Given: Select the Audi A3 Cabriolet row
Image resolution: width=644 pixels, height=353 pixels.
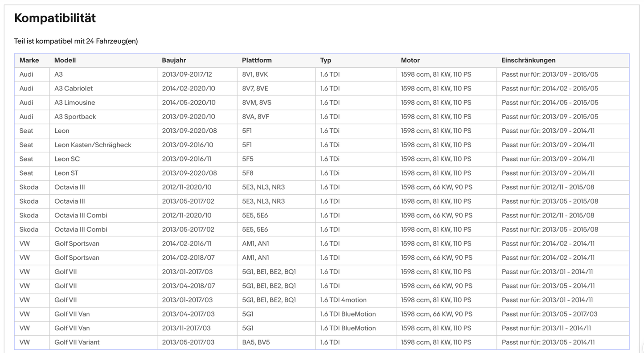Looking at the screenshot, I should [x=322, y=88].
